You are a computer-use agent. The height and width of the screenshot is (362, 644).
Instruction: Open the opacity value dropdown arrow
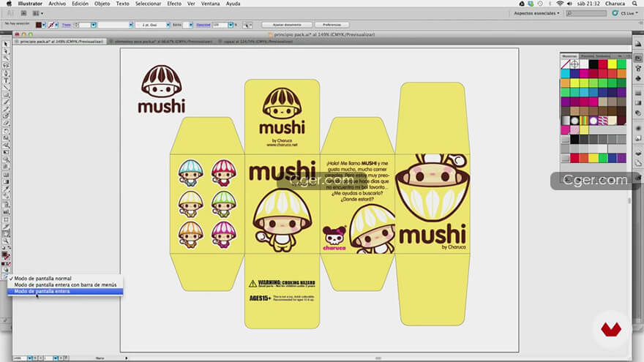click(x=231, y=25)
